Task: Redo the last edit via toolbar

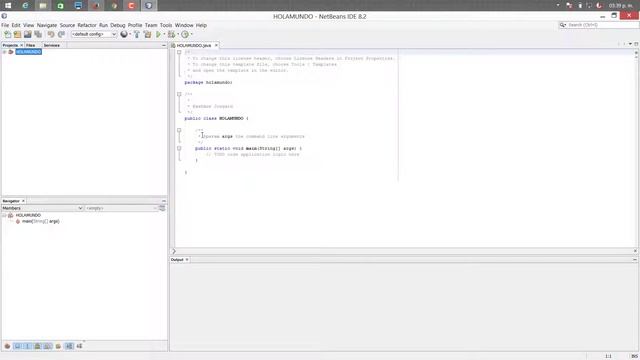Action: [61, 35]
